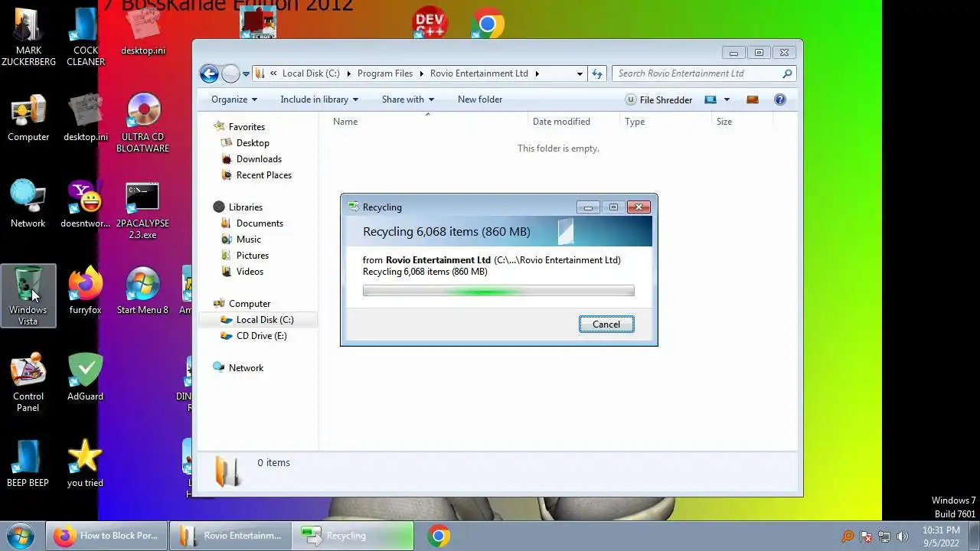Launch Chrome icon on desktop
This screenshot has height=551, width=980.
(487, 23)
